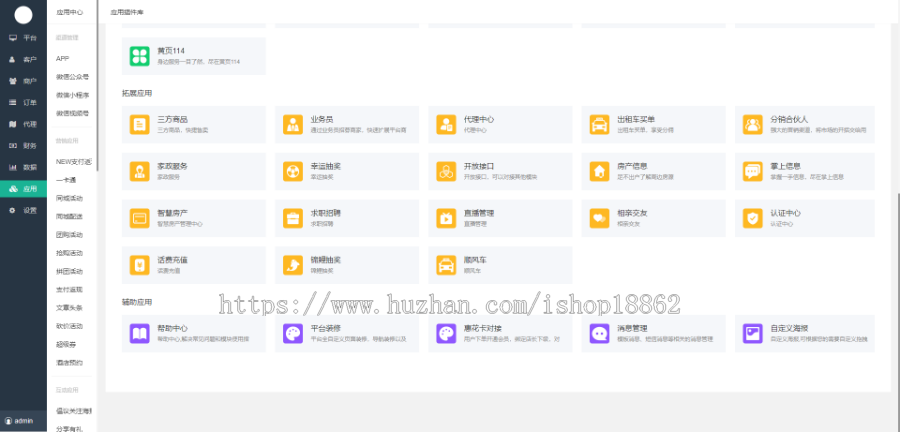Go to 平台 in the dark sidebar

coord(24,38)
